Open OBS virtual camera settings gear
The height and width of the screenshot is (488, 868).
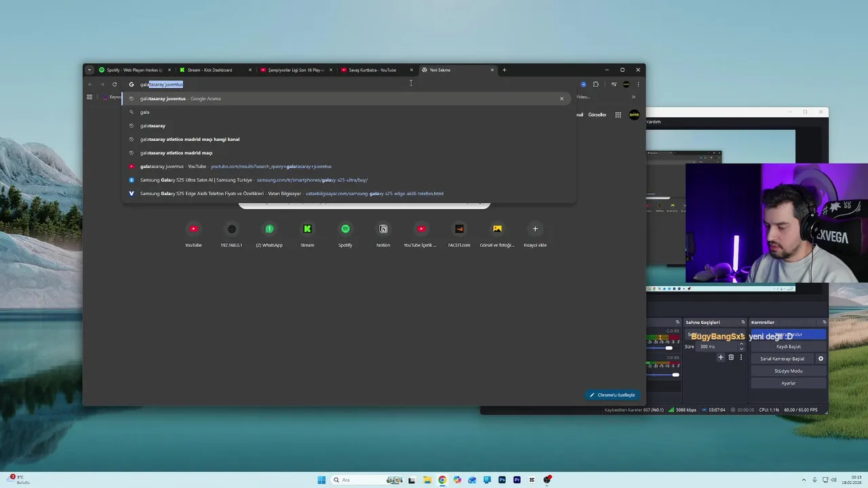coord(821,359)
